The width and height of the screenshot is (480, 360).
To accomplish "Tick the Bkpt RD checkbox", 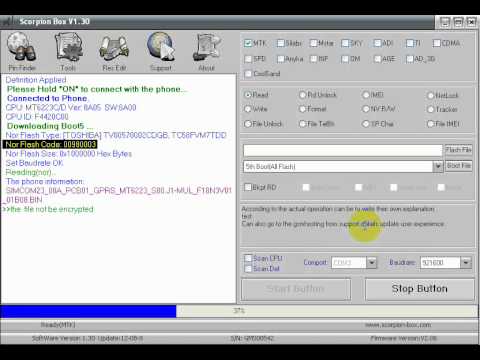I will pos(248,187).
